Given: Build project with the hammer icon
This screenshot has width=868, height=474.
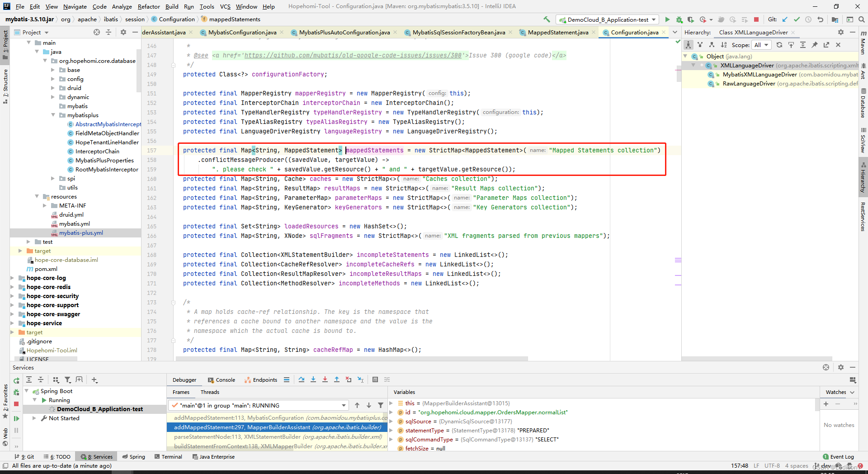Looking at the screenshot, I should click(x=547, y=19).
